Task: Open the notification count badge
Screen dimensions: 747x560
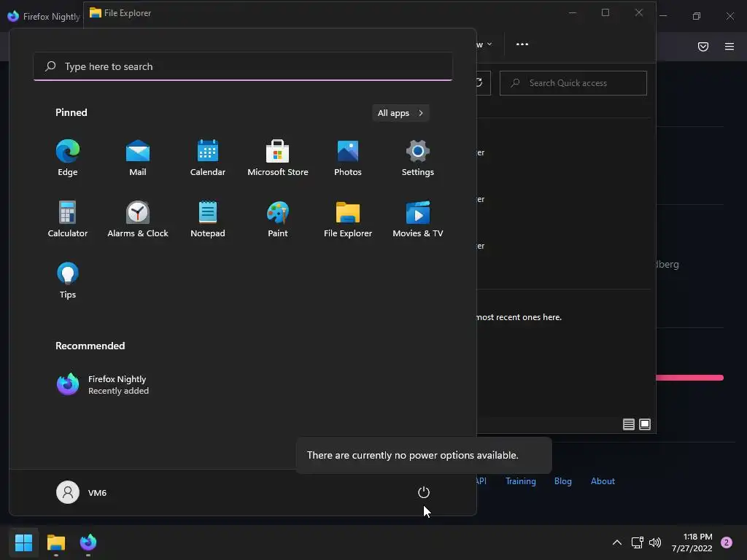Action: click(x=727, y=542)
